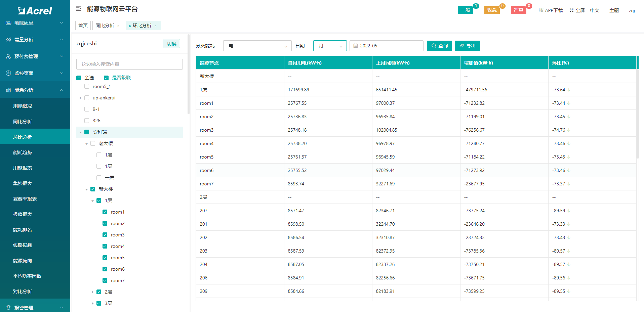Screen dimensions: 644x312
Task: Click the Acrel logo
Action: tap(35, 11)
